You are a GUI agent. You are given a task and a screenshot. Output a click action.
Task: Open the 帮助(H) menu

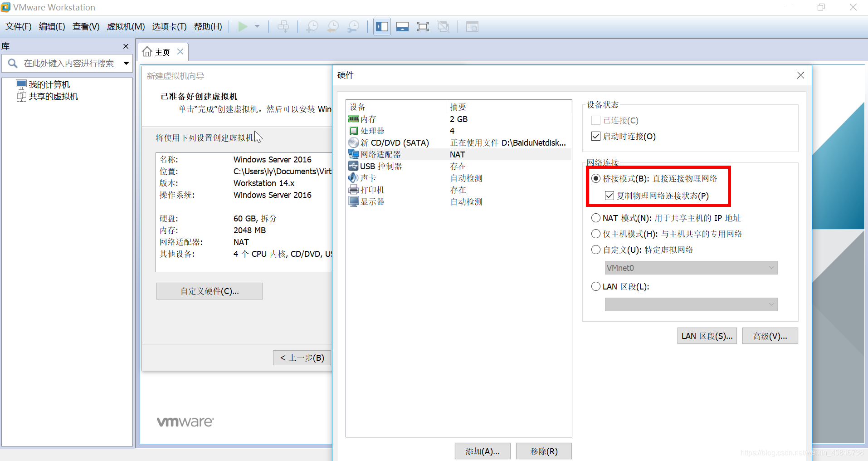tap(208, 27)
